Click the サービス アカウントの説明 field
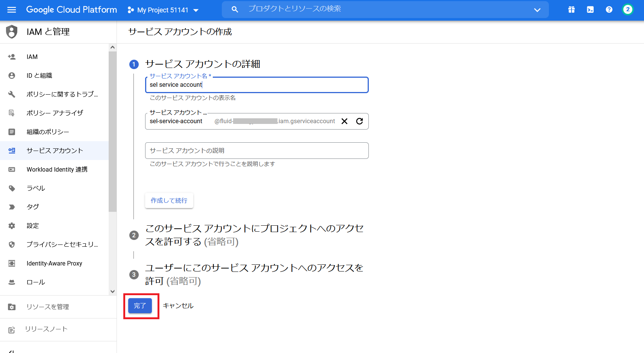 (x=257, y=151)
